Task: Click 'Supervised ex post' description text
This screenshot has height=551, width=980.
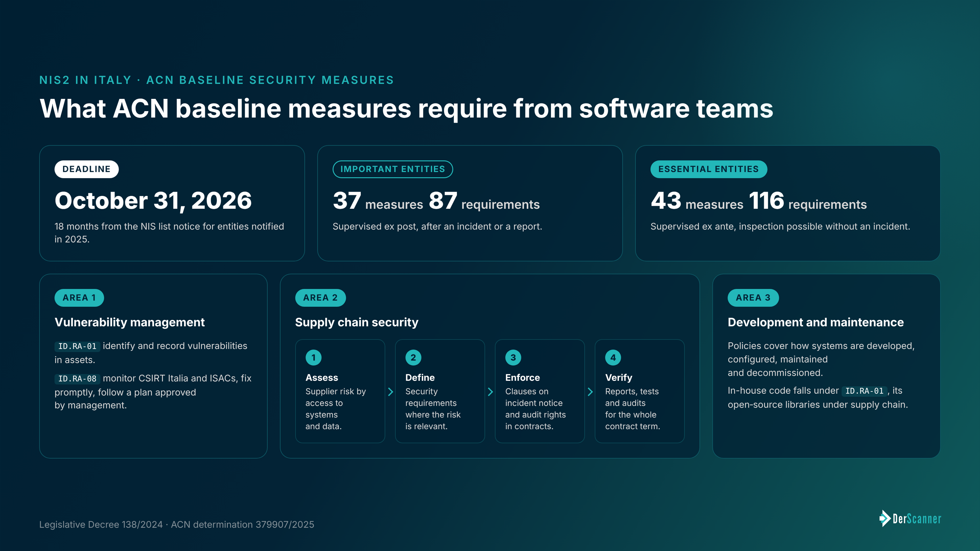Action: 437,226
